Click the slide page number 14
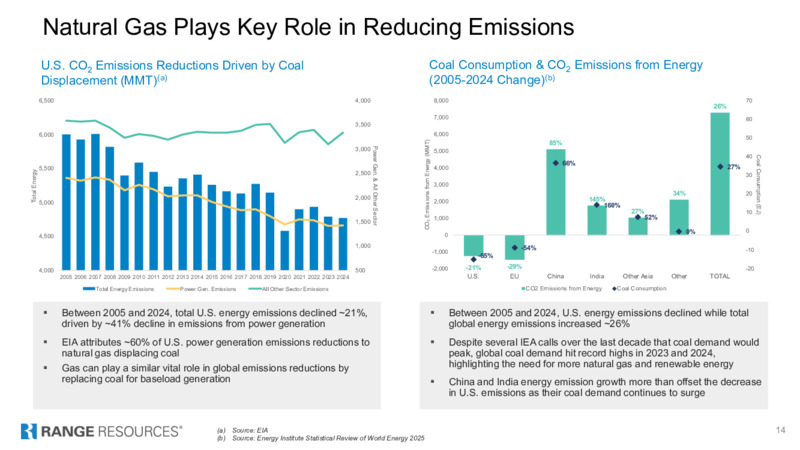This screenshot has height=450, width=800. (x=781, y=430)
